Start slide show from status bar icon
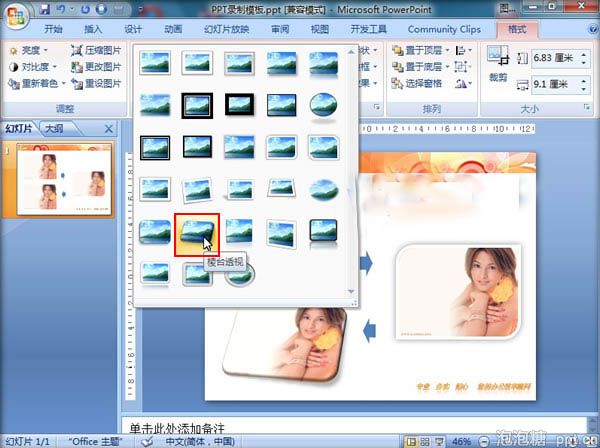Image resolution: width=600 pixels, height=448 pixels. (439, 442)
